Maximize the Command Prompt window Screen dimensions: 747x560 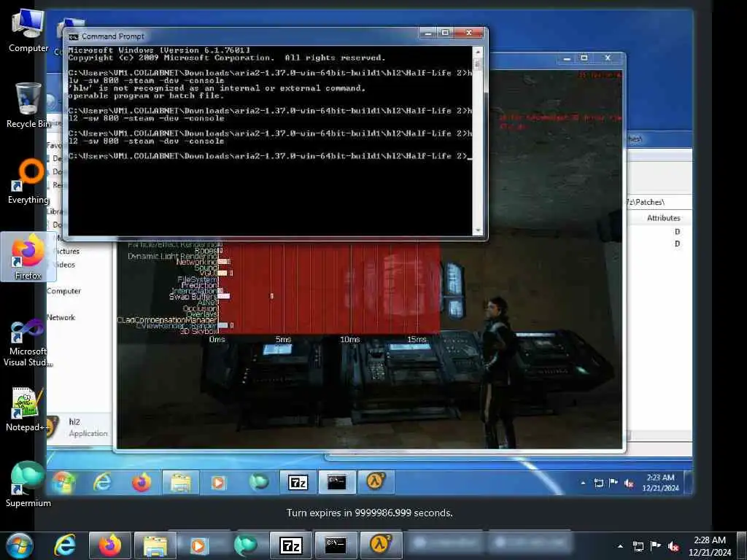[x=446, y=33]
